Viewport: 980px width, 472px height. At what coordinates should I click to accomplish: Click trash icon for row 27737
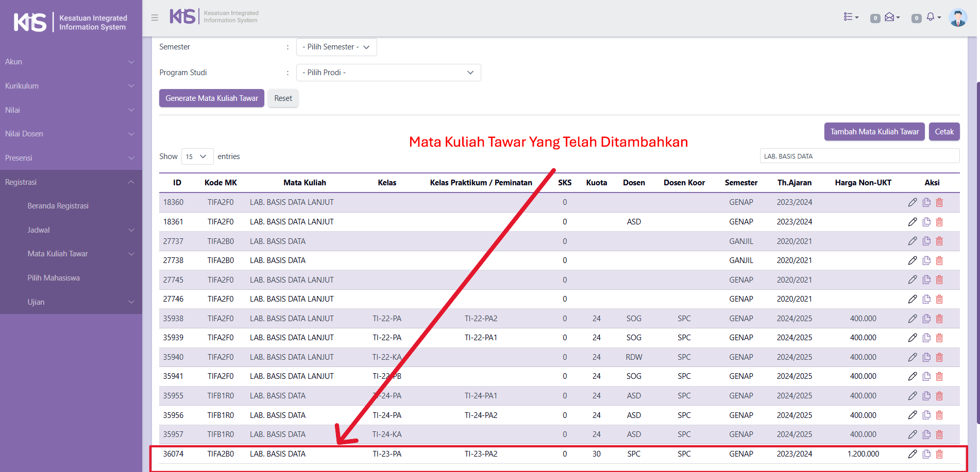[939, 241]
